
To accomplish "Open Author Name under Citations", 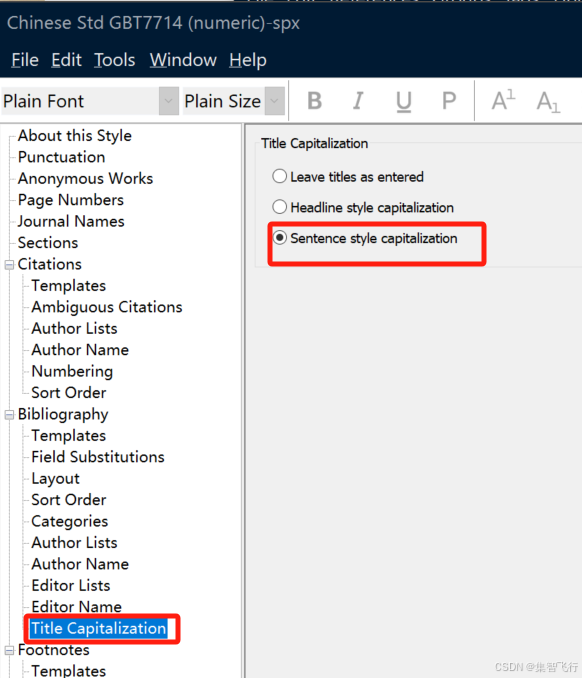I will point(80,350).
